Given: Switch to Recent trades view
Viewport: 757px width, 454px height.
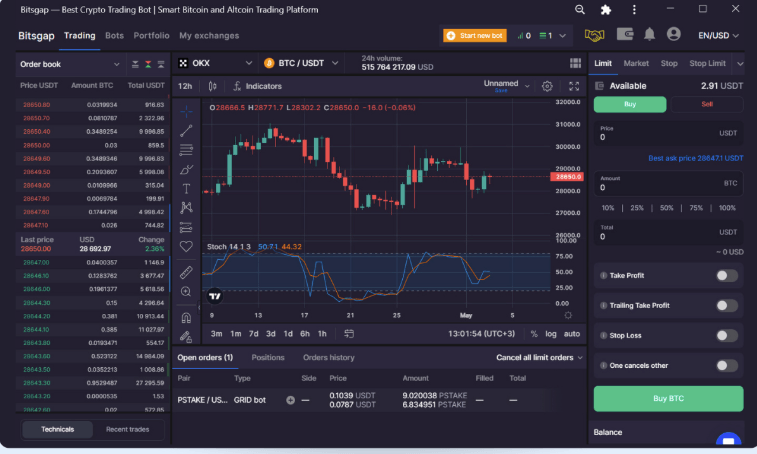Looking at the screenshot, I should pos(127,429).
